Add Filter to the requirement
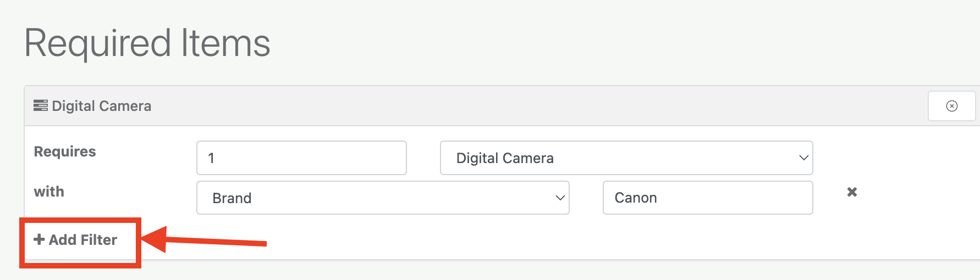The width and height of the screenshot is (980, 280). [75, 240]
